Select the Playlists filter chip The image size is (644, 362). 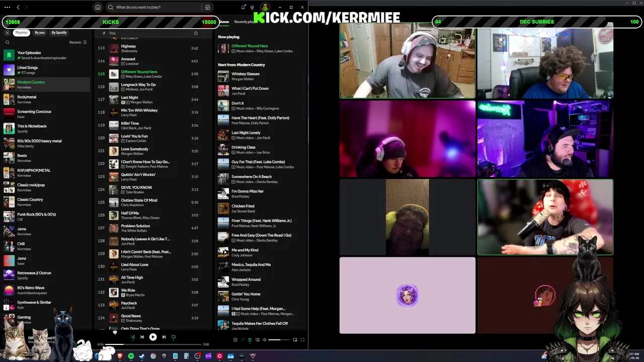pos(21,33)
